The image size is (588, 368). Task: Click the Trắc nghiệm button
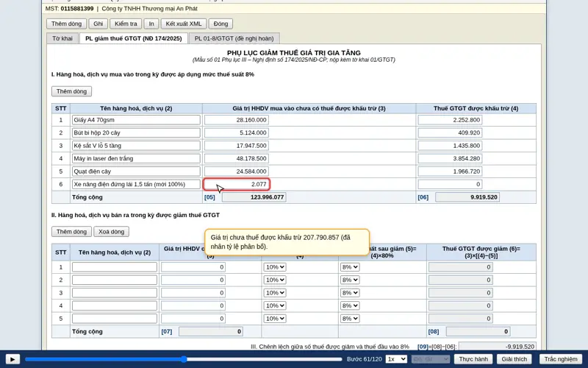(x=561, y=359)
